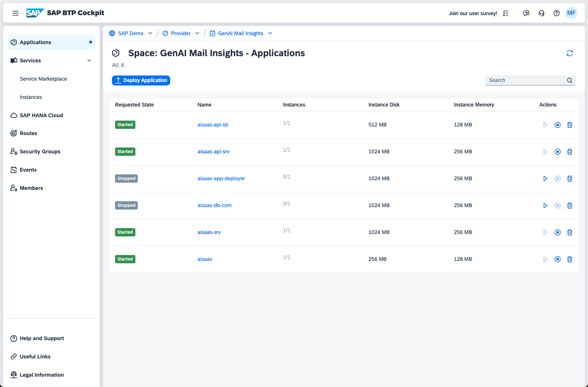Expand the SAP Demo breadcrumb dropdown
Screen dimensions: 588x387
[x=150, y=33]
